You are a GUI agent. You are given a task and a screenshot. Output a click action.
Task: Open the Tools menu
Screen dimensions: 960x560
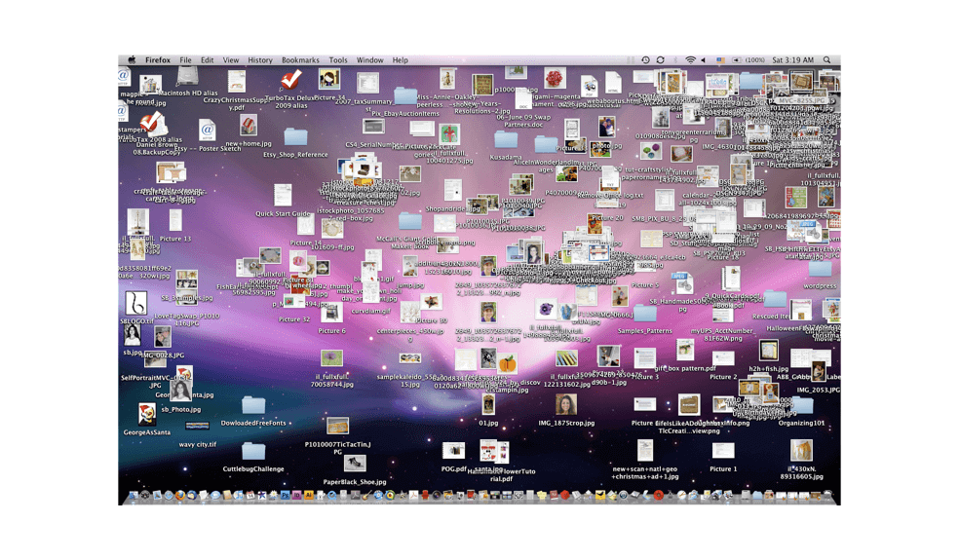click(338, 60)
